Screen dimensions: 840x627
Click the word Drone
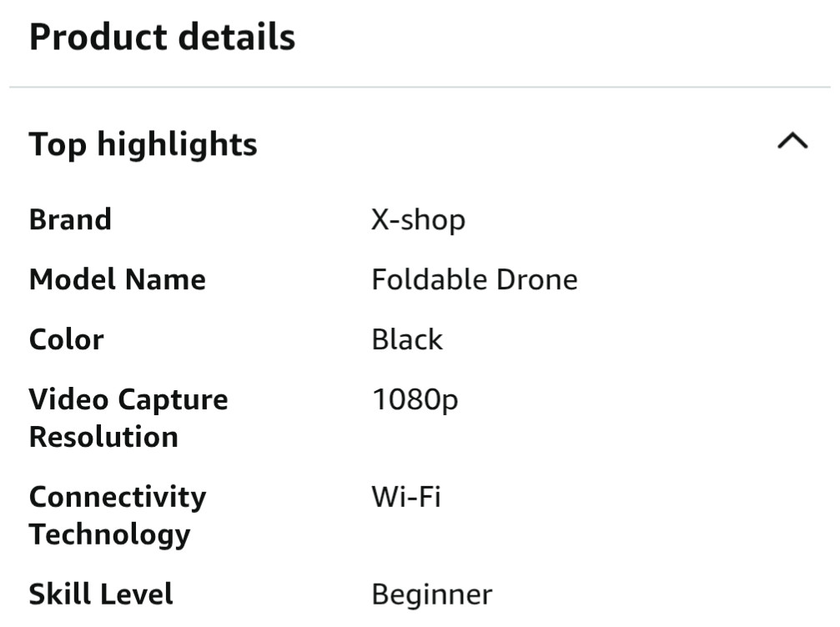coord(536,279)
